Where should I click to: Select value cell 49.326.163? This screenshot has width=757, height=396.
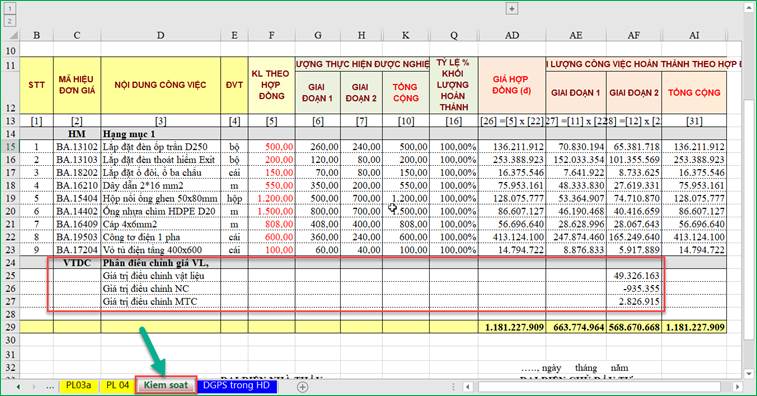(x=634, y=275)
